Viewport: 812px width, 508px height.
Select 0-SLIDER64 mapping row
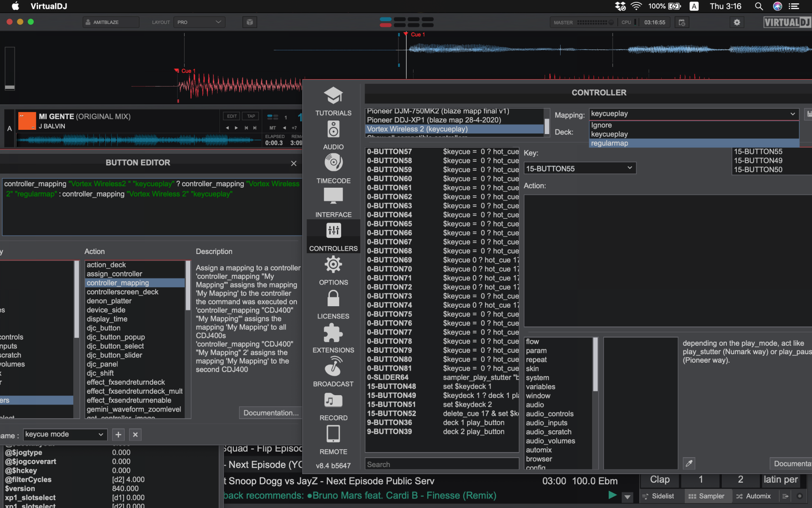click(442, 377)
